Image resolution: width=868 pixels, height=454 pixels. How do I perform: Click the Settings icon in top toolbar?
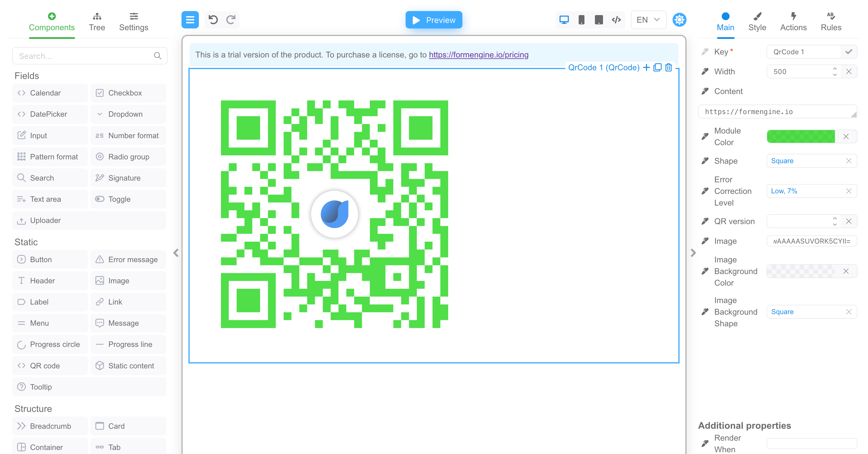[x=679, y=19]
